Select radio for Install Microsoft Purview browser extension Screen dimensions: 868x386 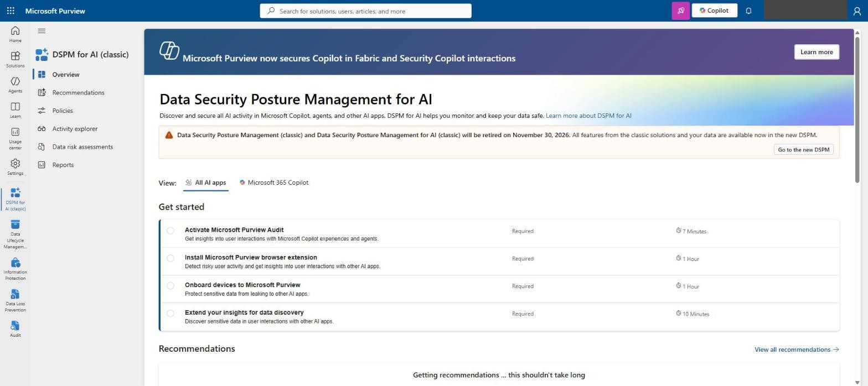(x=170, y=258)
